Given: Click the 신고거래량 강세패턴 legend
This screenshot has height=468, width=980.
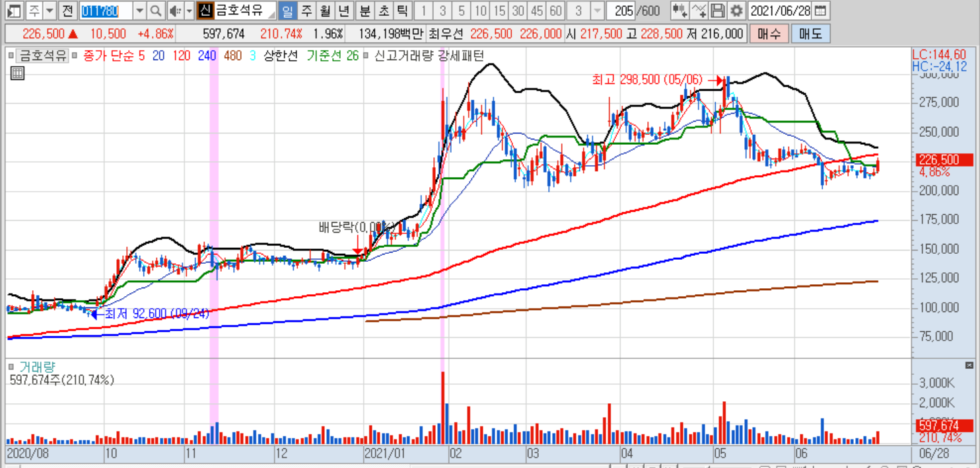Looking at the screenshot, I should pyautogui.click(x=429, y=56).
